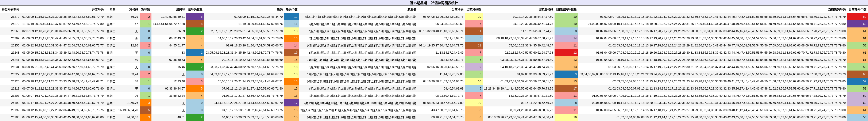Click warm numbers cell '06,33,36,44,57'
Image resolution: width=868 pixels, height=121 pixels.
point(175,88)
